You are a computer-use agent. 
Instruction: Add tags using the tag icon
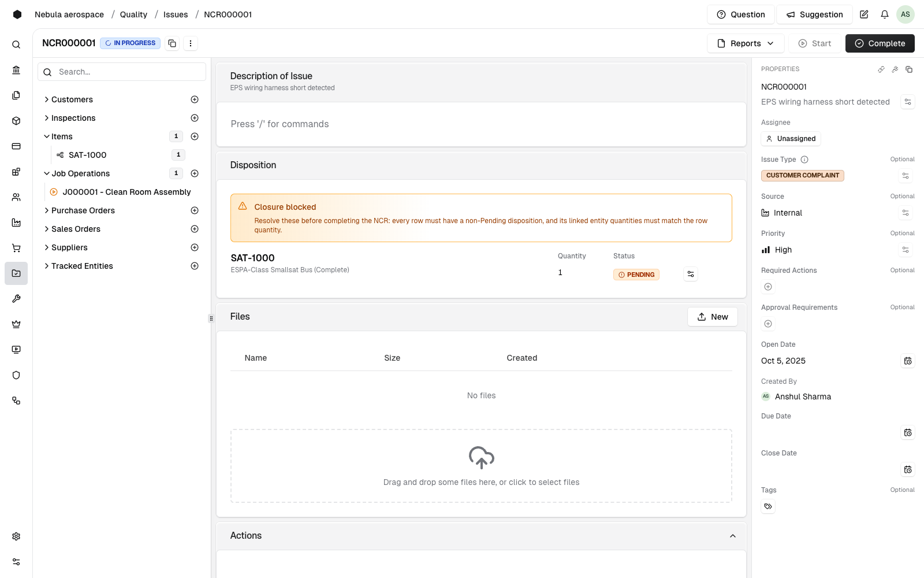(768, 506)
